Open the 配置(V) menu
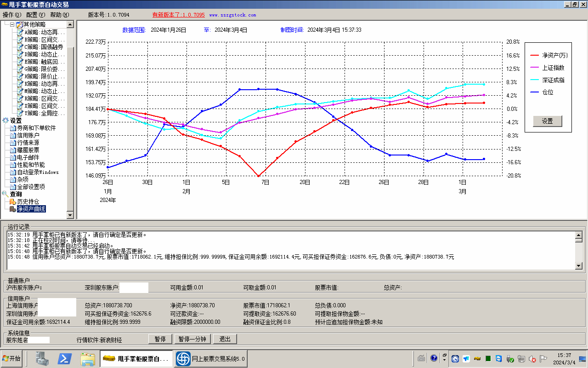588x368 pixels. (35, 15)
